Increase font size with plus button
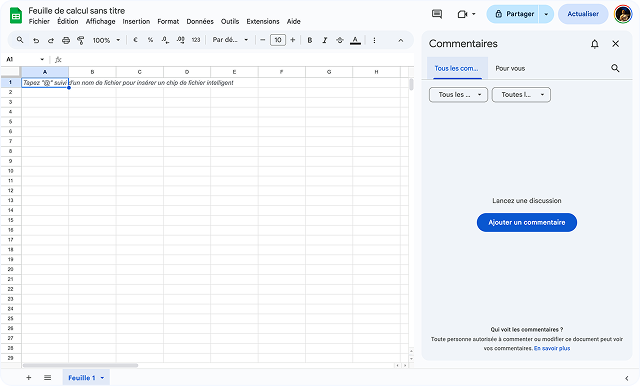 click(293, 40)
